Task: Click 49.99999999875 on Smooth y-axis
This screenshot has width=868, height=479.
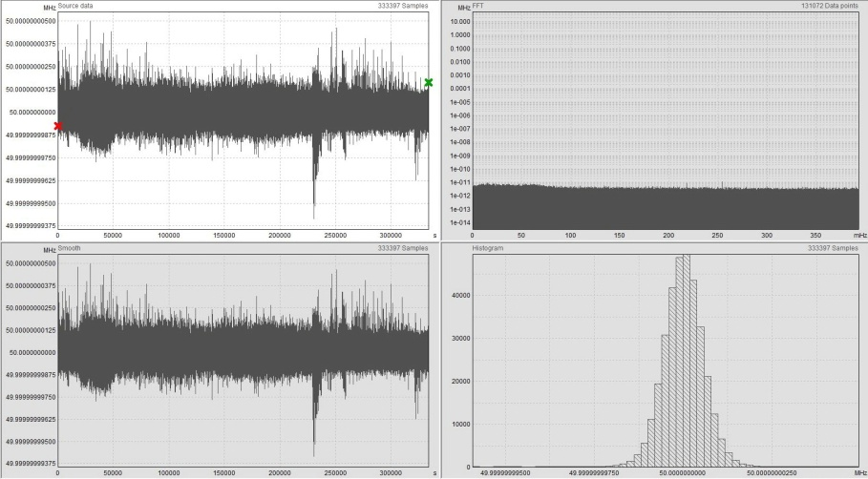Action: pos(31,374)
